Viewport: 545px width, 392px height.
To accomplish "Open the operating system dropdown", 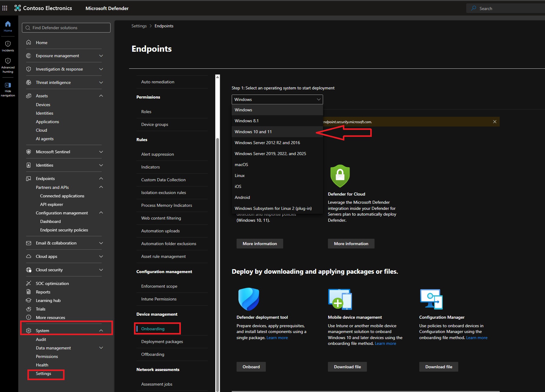I will (x=277, y=99).
